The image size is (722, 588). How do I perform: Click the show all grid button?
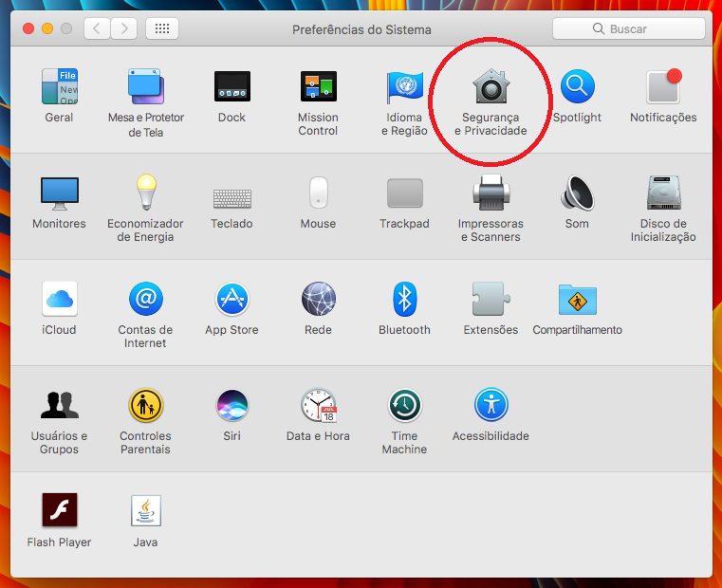pos(162,28)
